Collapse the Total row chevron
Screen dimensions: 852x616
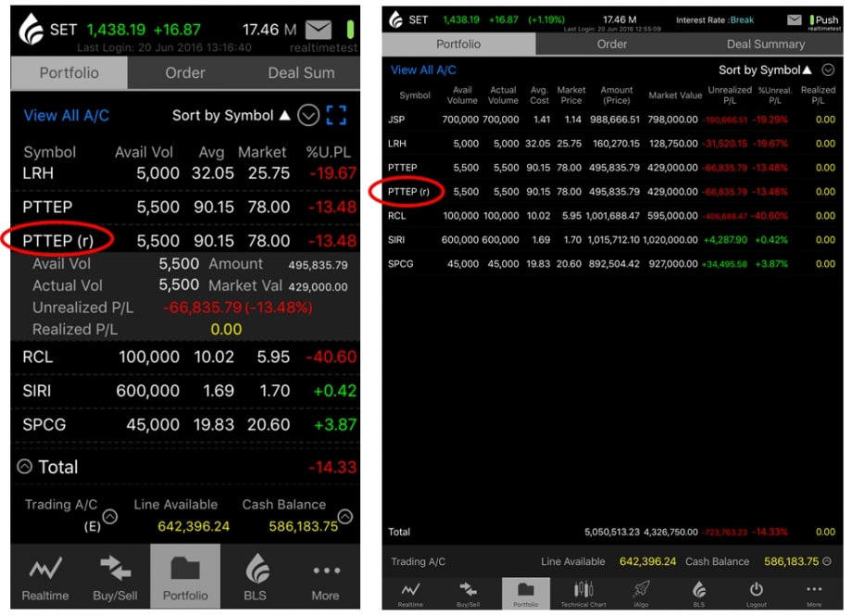(25, 467)
